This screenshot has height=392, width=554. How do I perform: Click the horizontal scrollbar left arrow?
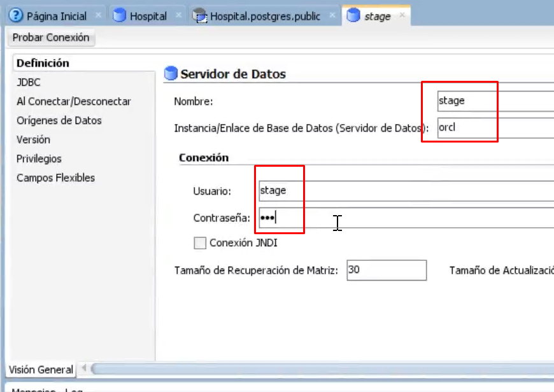[84, 368]
